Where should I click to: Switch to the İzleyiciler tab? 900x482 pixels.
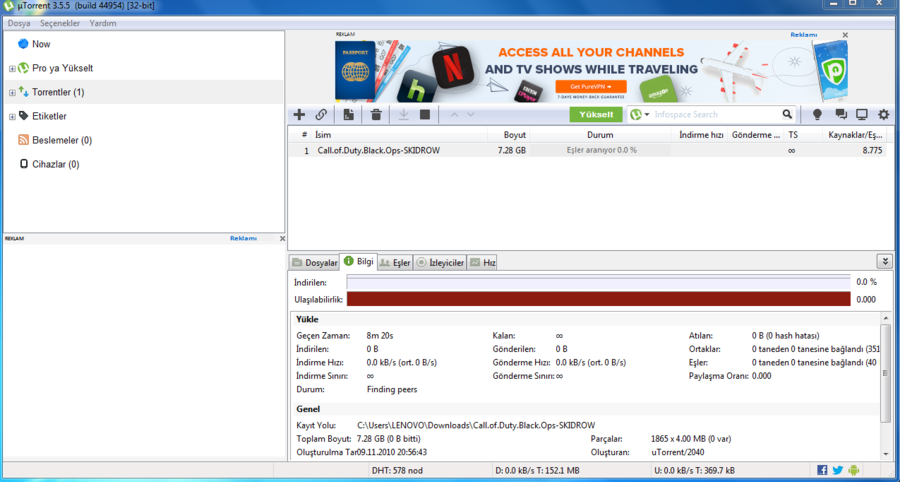click(440, 263)
